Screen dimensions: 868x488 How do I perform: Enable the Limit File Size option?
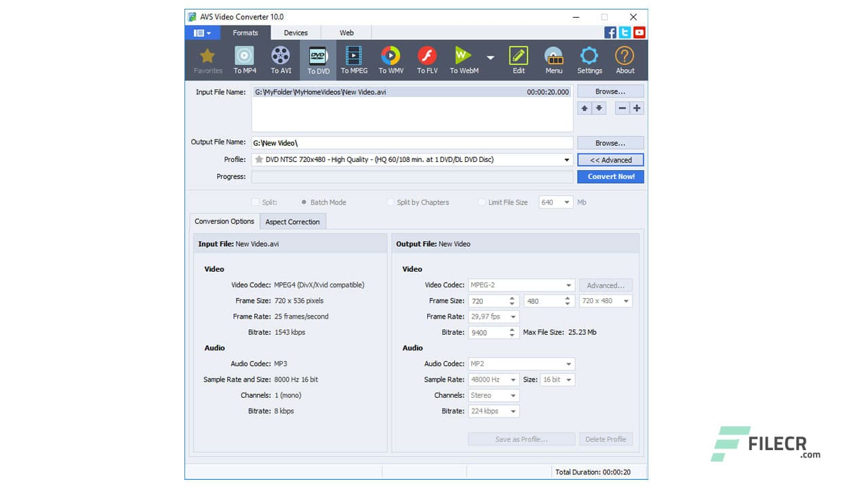point(481,202)
